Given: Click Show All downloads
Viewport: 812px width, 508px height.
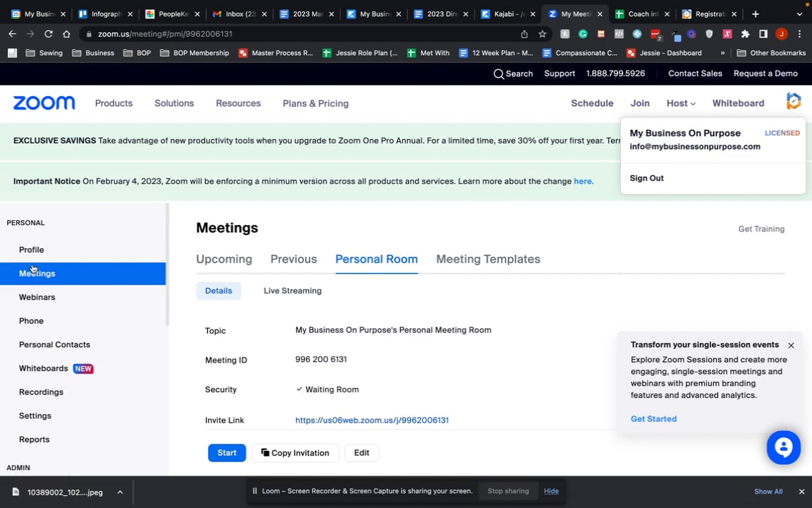Looking at the screenshot, I should click(768, 491).
